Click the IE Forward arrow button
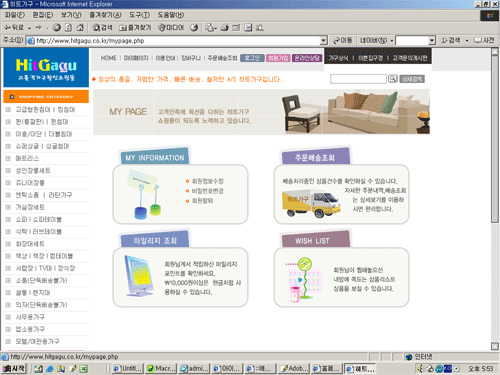Viewport: 500px width, 375px height. point(39,28)
